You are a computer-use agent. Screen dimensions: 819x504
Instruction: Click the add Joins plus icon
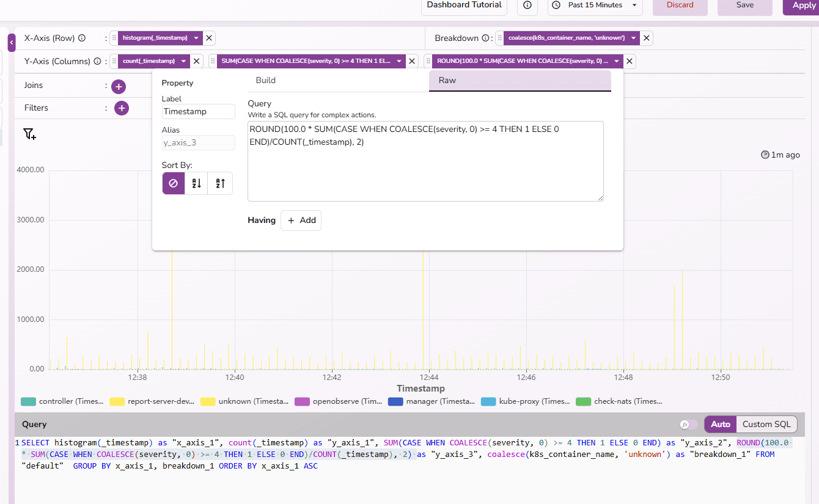click(119, 86)
